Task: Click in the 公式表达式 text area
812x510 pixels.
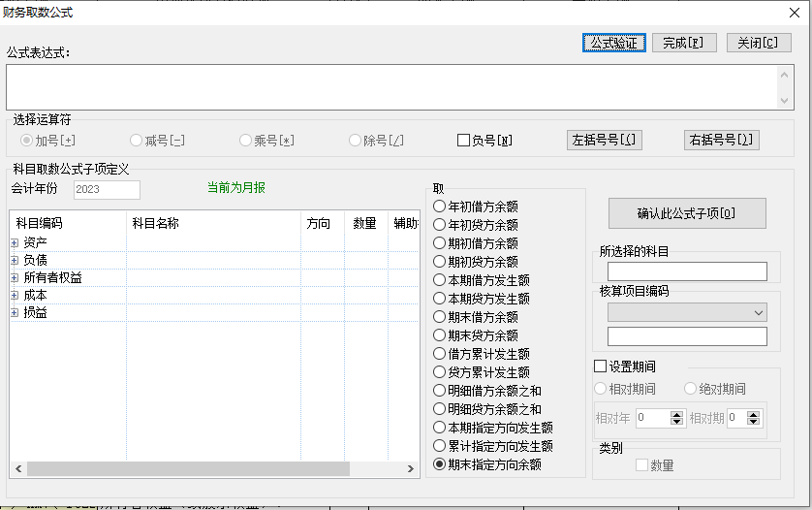Action: 392,87
